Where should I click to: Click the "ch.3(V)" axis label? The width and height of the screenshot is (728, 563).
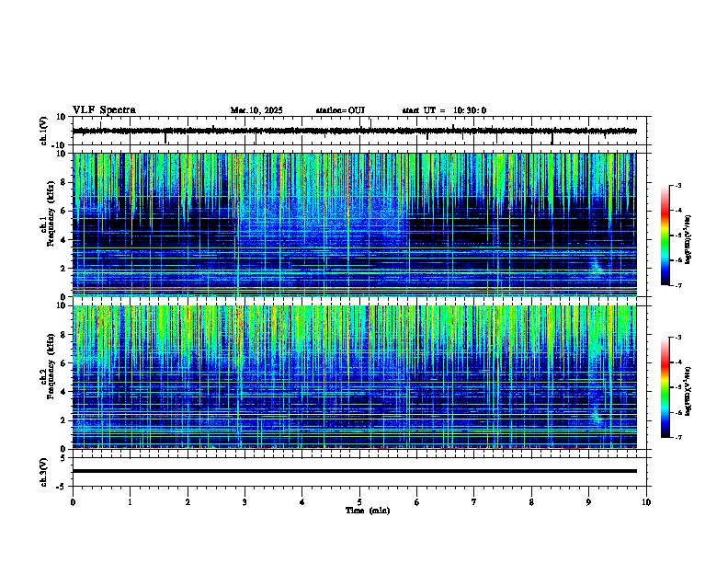tap(44, 473)
